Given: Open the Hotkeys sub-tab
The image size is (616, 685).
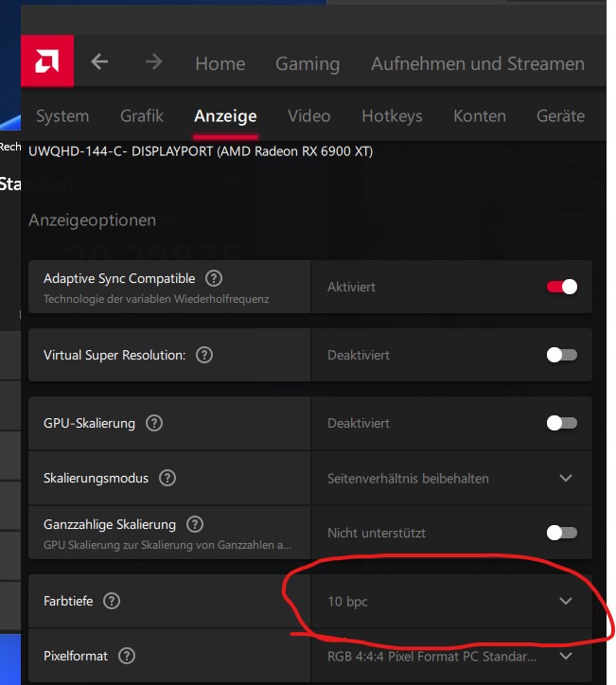Looking at the screenshot, I should pyautogui.click(x=392, y=116).
